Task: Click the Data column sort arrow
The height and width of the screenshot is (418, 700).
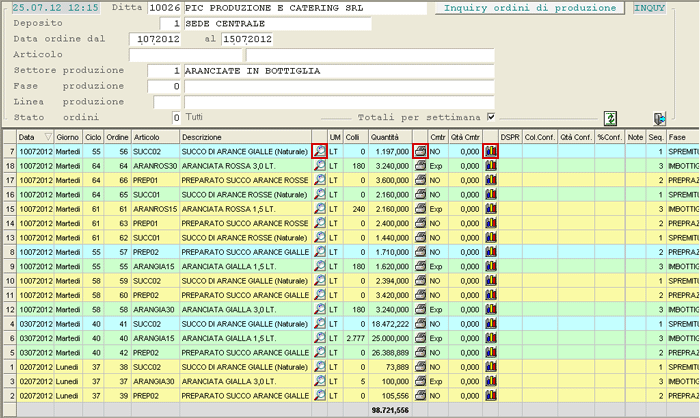Action: pyautogui.click(x=48, y=137)
